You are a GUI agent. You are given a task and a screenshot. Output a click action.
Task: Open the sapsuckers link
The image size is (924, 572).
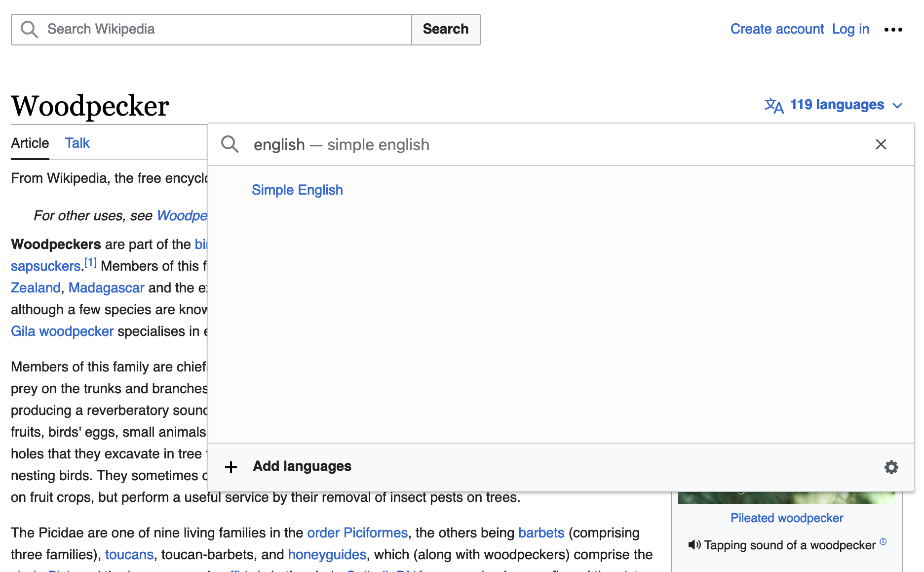click(x=45, y=266)
